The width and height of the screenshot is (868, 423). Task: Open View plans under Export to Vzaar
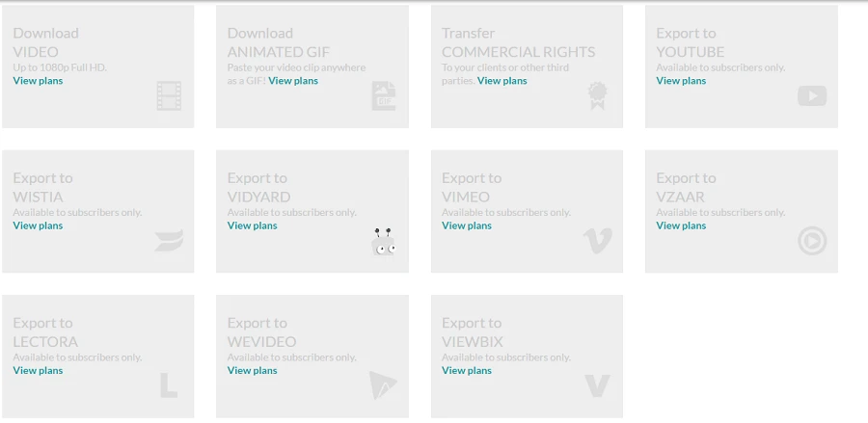click(681, 225)
